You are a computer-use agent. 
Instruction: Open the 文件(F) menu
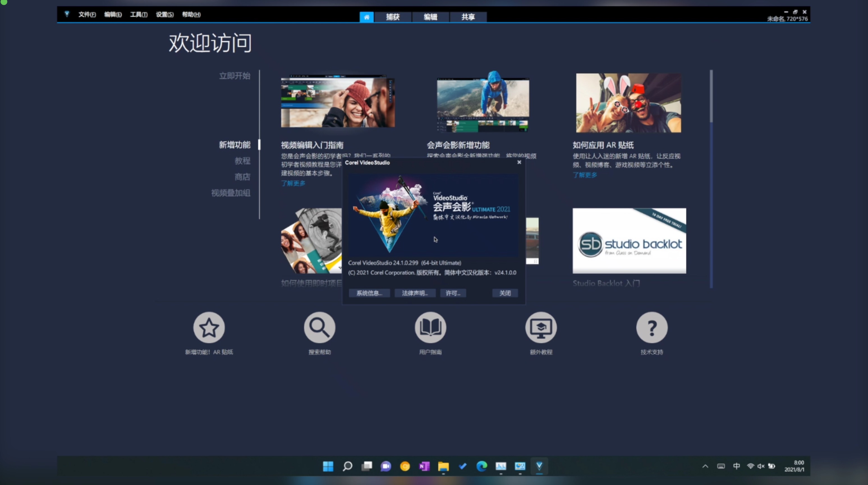point(87,15)
